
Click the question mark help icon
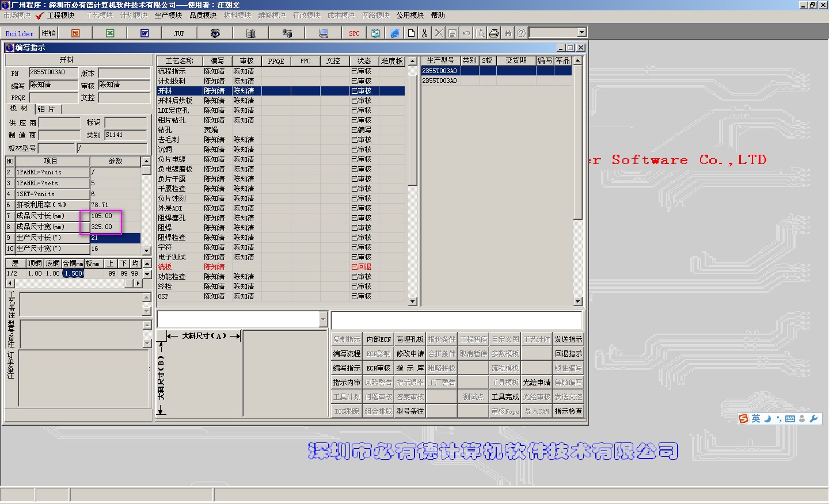pyautogui.click(x=522, y=33)
